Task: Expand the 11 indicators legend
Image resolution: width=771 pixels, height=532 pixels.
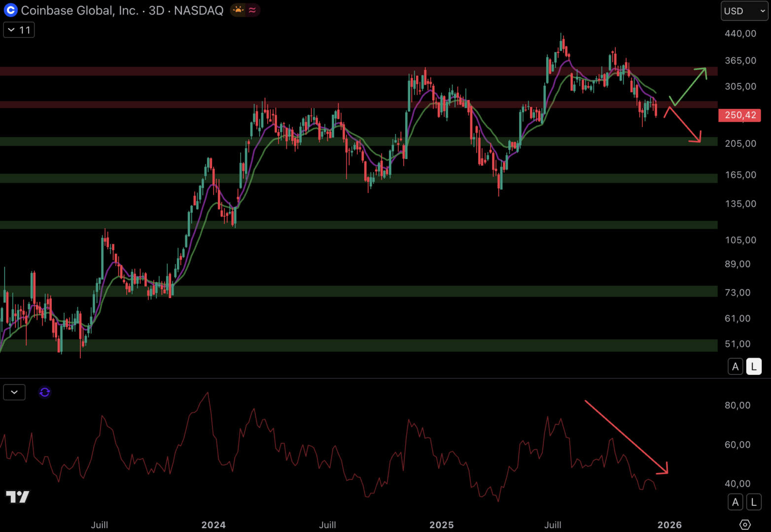Action: tap(19, 30)
